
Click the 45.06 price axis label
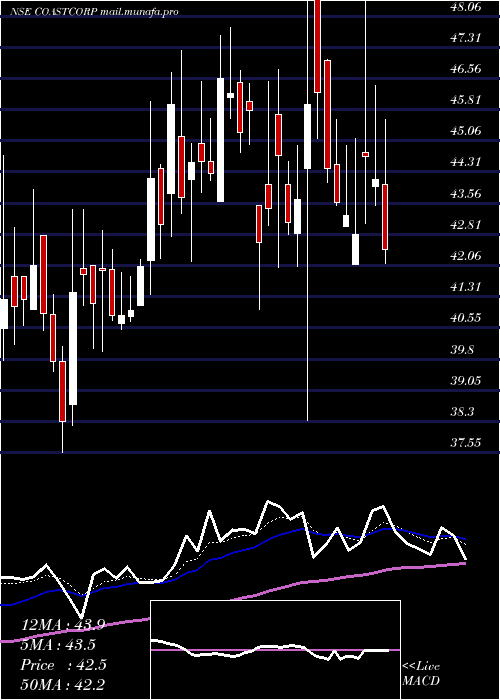coord(466,131)
